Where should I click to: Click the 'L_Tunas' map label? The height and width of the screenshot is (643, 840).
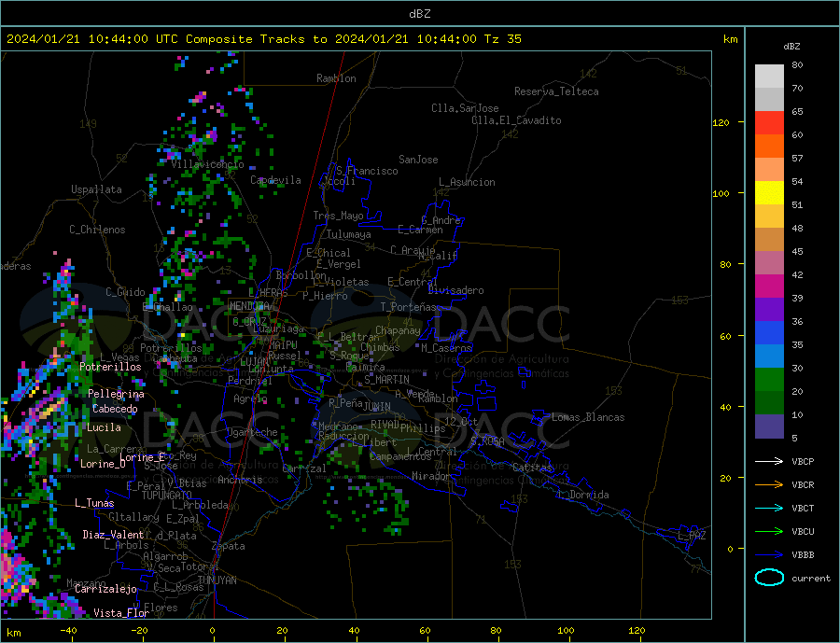(94, 503)
